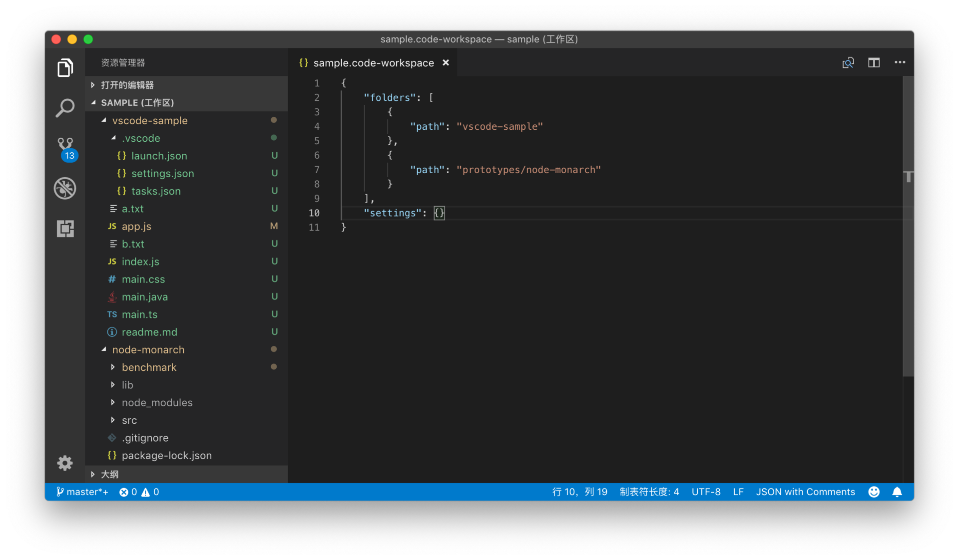This screenshot has height=560, width=959.
Task: Expand the 打开的编辑器 section
Action: click(127, 85)
